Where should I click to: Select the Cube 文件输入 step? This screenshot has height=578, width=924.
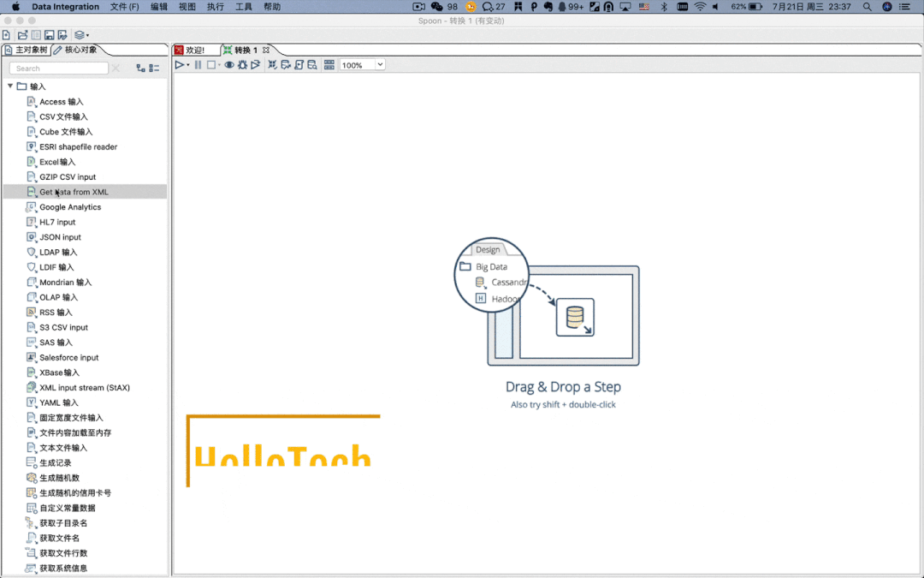[x=65, y=132]
